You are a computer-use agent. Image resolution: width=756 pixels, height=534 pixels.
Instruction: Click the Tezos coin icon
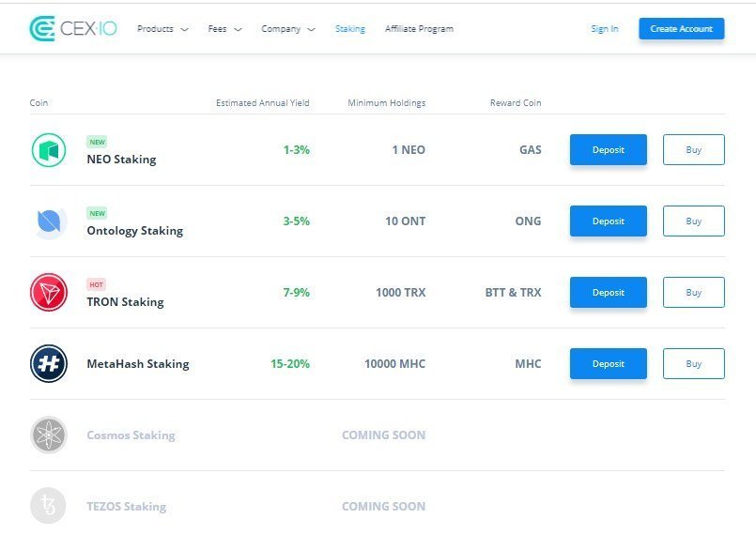point(48,506)
